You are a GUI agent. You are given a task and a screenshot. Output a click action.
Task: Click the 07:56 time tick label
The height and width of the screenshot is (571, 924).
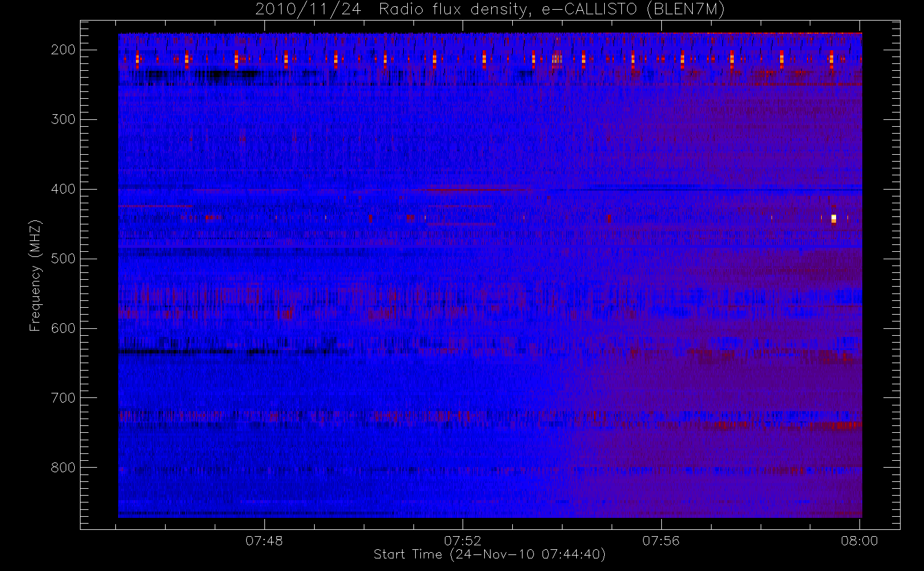661,541
